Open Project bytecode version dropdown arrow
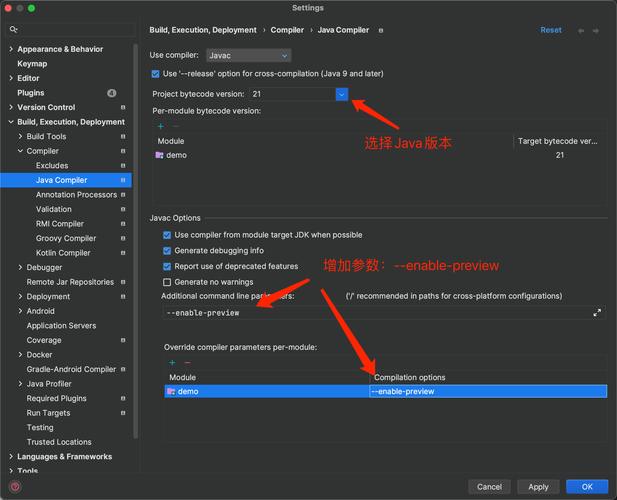 (341, 94)
